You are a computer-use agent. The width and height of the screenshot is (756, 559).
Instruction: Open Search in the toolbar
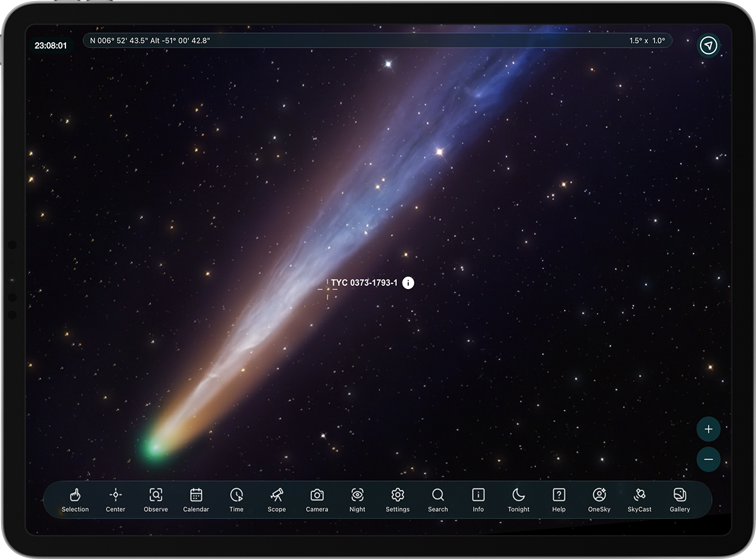(438, 500)
